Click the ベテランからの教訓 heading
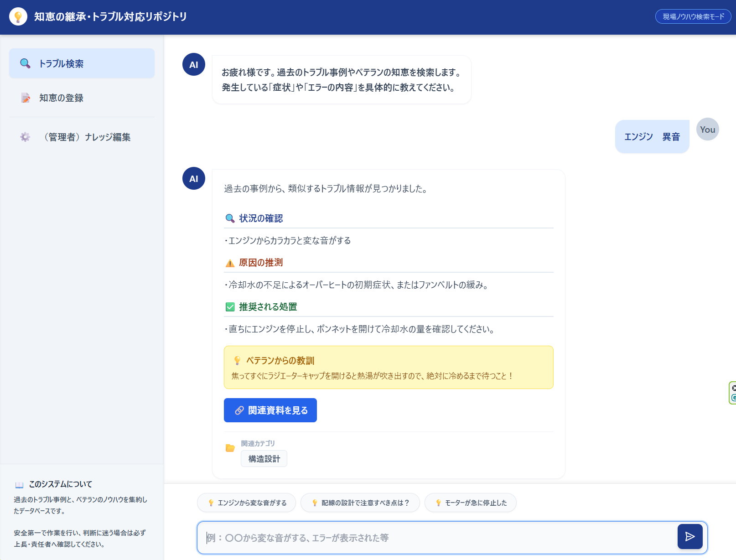The height and width of the screenshot is (560, 736). pyautogui.click(x=280, y=361)
